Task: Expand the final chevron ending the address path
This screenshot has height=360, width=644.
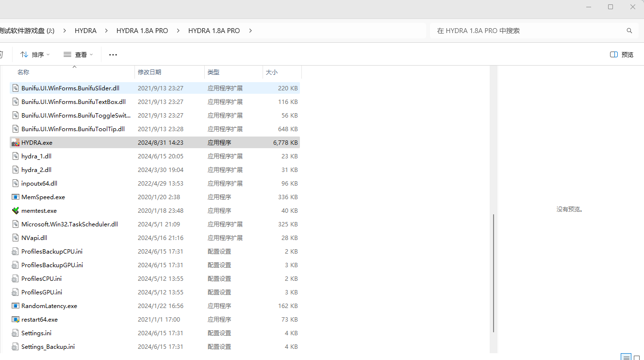Action: click(250, 31)
